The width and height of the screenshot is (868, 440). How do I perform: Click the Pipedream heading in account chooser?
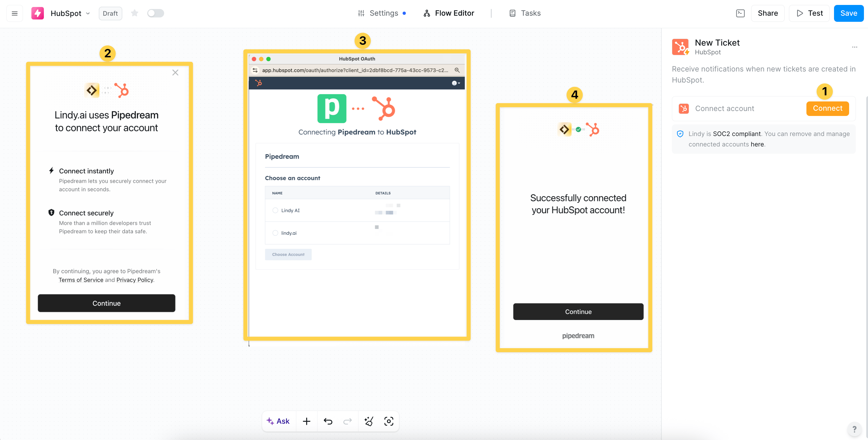282,156
